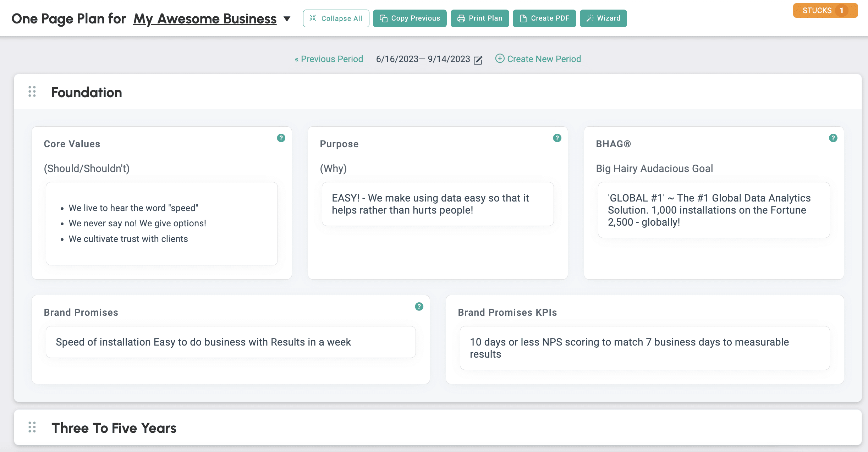Click the Core Values help question icon

click(x=281, y=138)
